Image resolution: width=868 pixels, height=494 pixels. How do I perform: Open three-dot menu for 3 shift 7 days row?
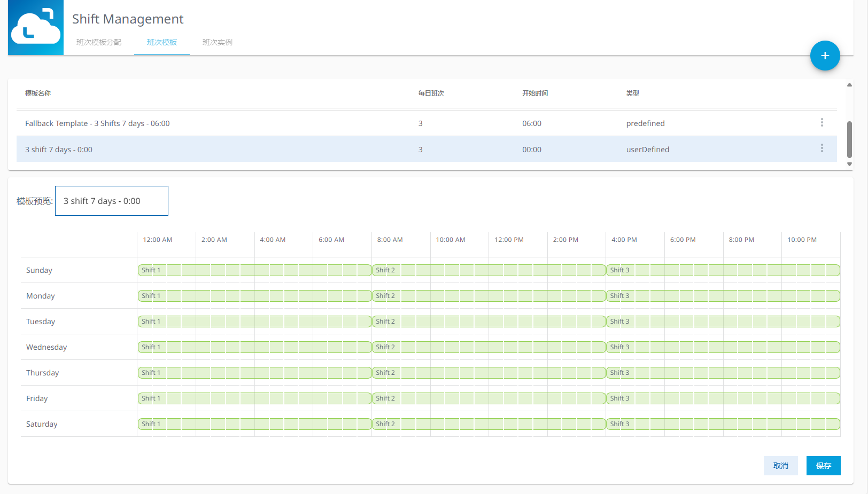pos(821,148)
